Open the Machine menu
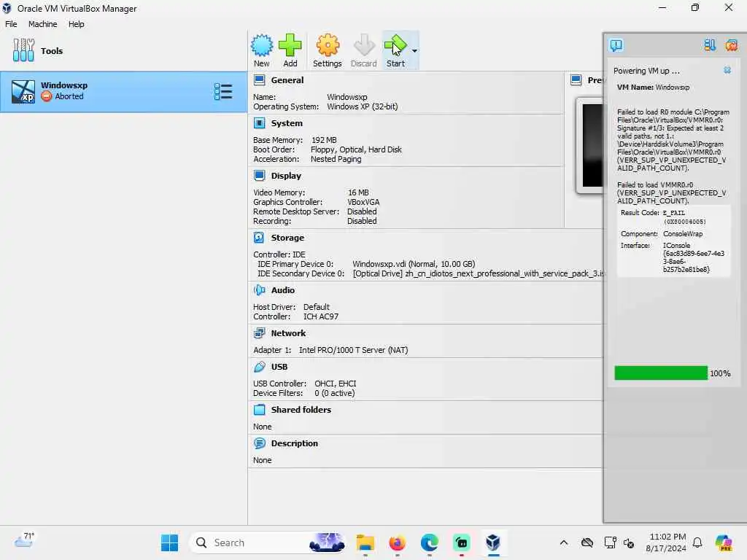 42,24
